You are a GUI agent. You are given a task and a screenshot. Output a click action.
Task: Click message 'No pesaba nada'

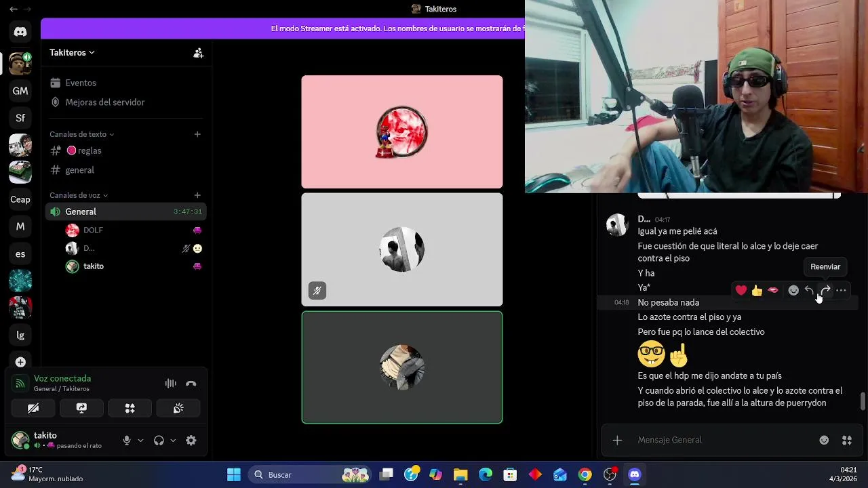(668, 302)
